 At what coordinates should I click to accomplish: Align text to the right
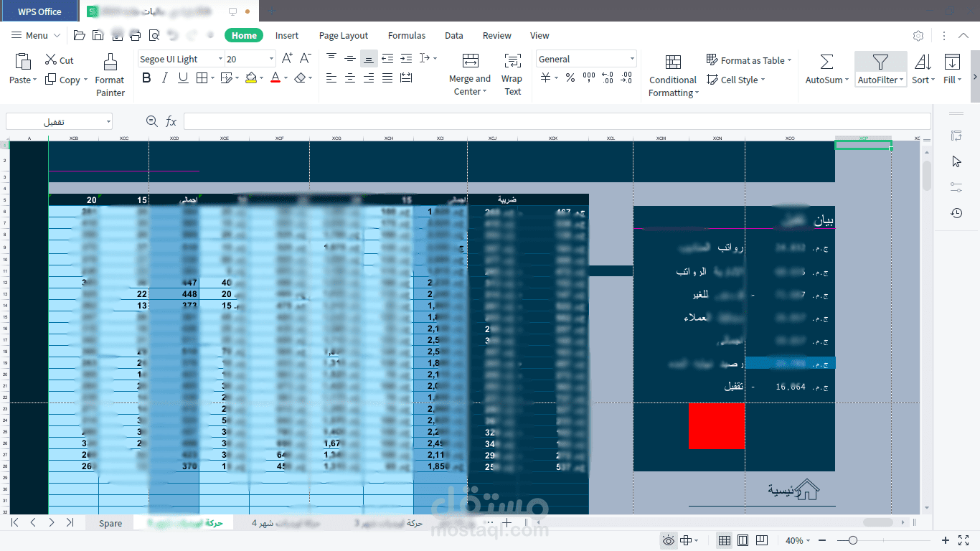click(x=369, y=77)
